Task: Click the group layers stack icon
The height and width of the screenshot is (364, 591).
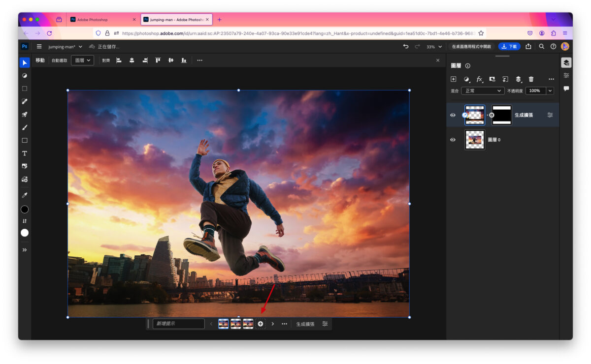Action: pyautogui.click(x=518, y=79)
